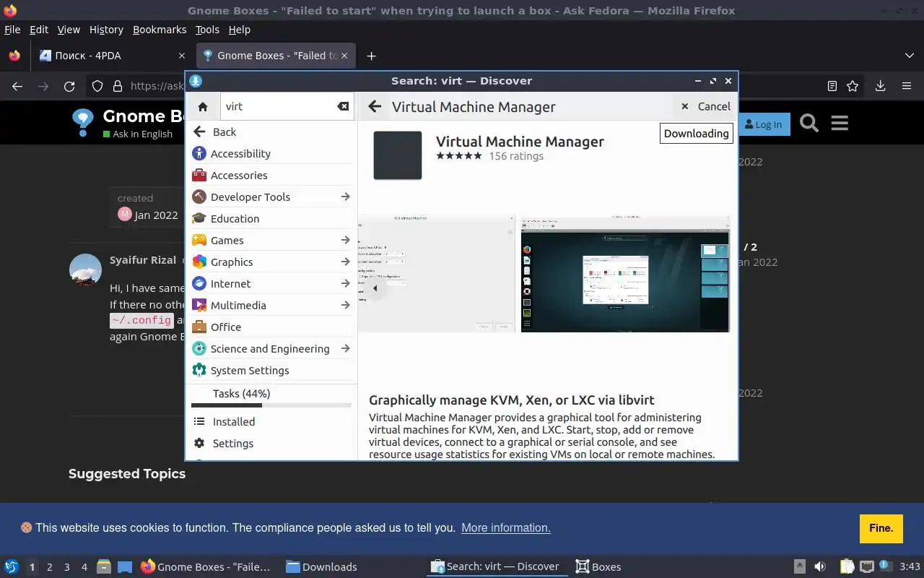Open a new Firefox tab
924x578 pixels.
[371, 56]
